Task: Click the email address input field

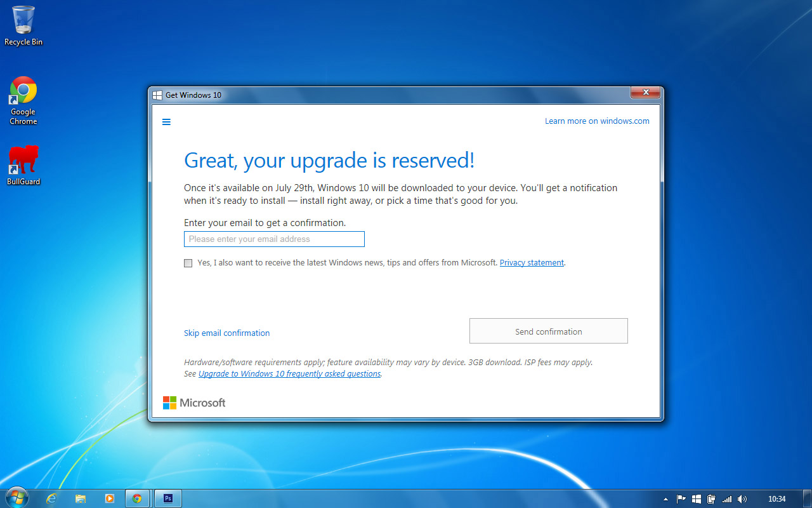Action: 274,239
